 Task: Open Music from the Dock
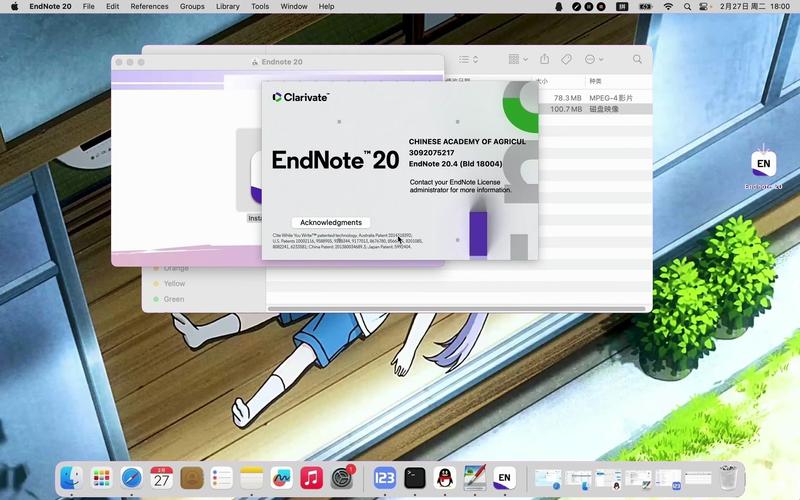click(x=312, y=478)
